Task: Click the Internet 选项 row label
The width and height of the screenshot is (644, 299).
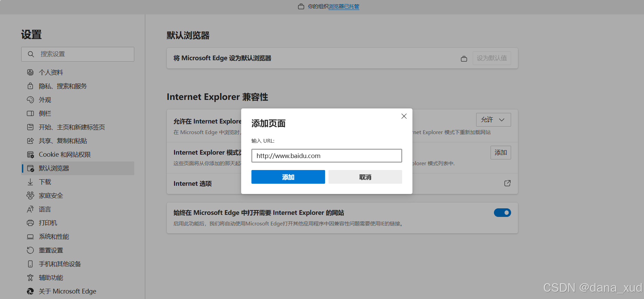Action: 193,184
